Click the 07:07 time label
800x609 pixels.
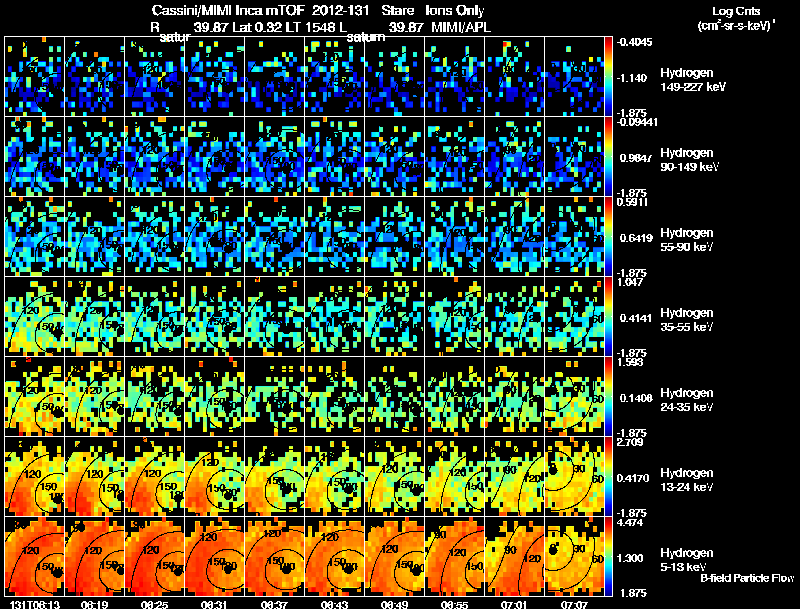click(574, 604)
